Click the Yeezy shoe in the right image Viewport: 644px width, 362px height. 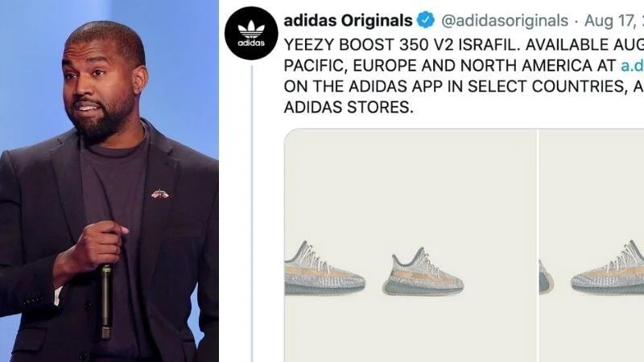[x=608, y=268]
